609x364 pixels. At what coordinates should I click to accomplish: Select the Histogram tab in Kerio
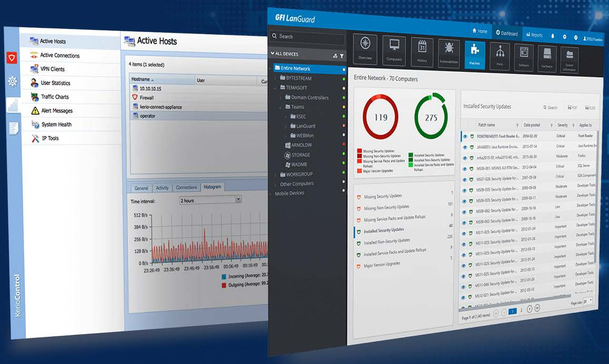pyautogui.click(x=212, y=187)
